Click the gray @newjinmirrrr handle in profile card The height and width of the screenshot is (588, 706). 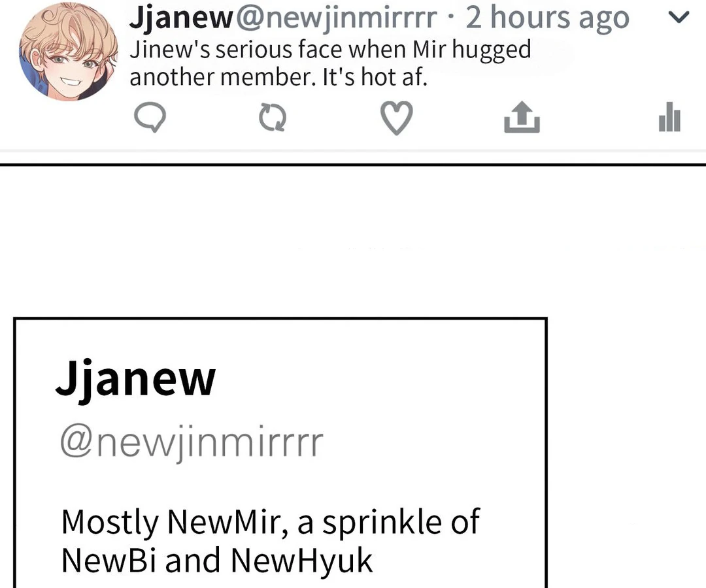pos(192,444)
